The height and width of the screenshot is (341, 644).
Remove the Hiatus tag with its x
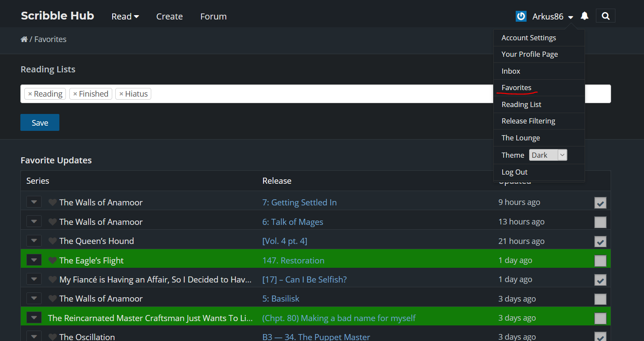coord(121,94)
